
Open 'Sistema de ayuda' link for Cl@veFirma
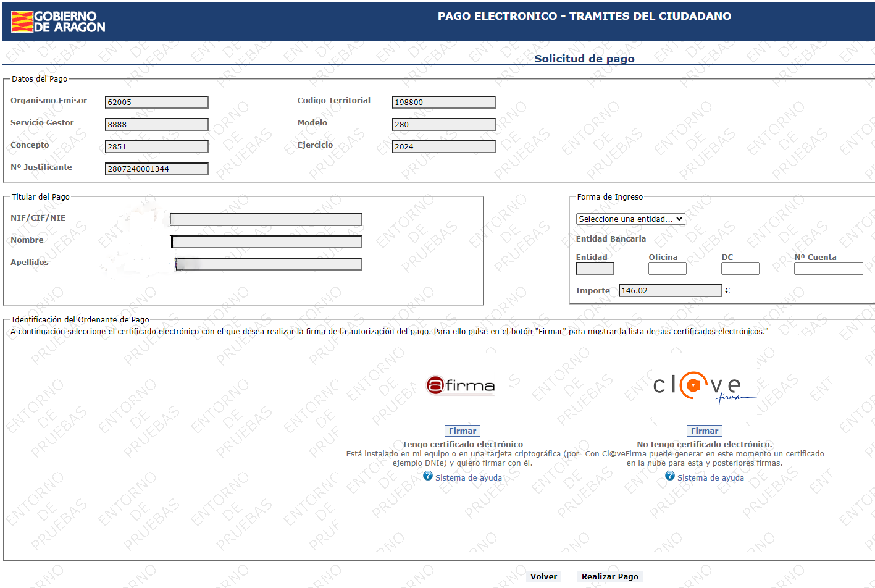click(710, 478)
